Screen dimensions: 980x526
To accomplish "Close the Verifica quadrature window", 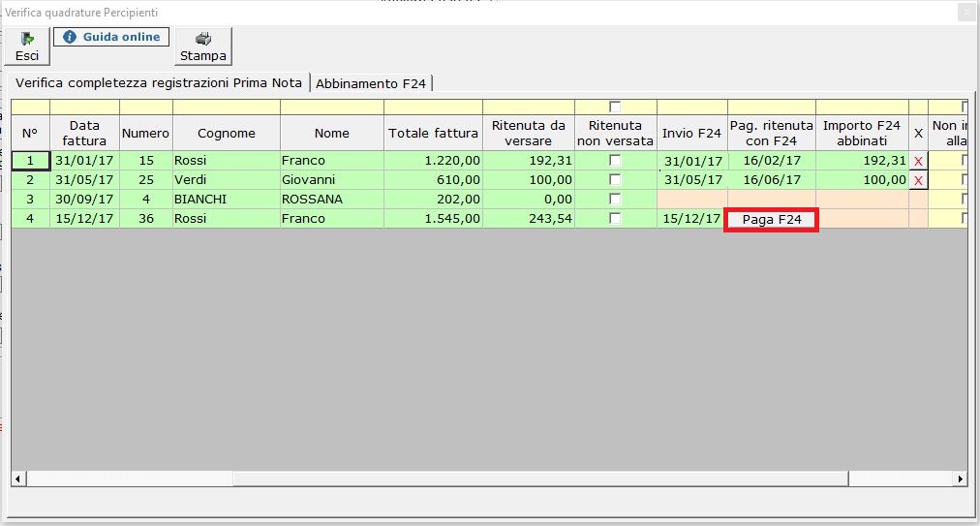I will tap(966, 13).
